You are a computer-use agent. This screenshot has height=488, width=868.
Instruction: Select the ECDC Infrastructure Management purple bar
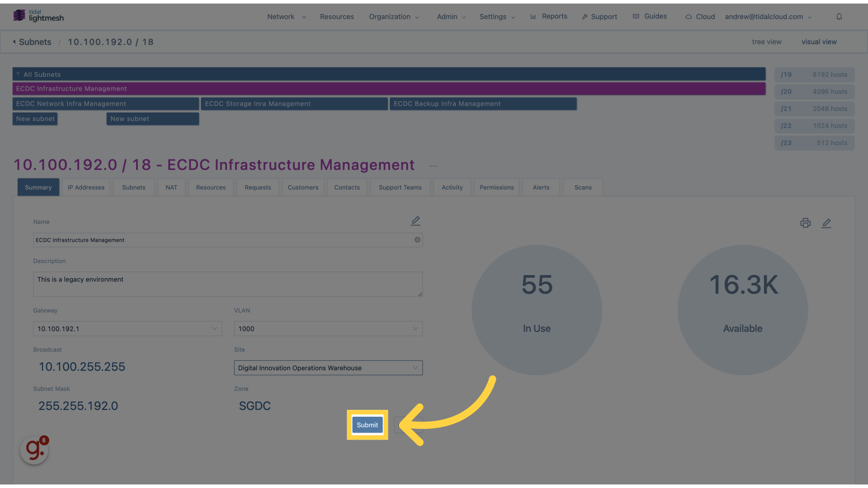(x=389, y=89)
